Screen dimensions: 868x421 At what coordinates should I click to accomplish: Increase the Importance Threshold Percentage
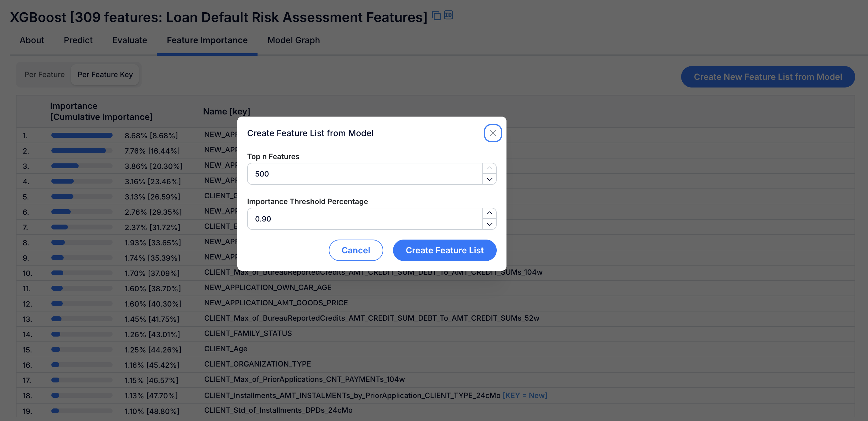pyautogui.click(x=489, y=213)
